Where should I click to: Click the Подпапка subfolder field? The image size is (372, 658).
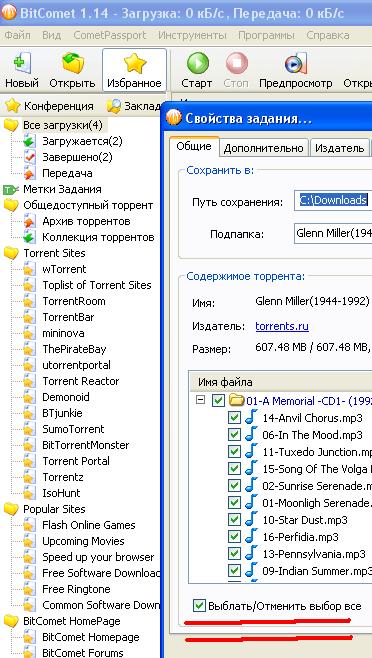click(x=333, y=233)
